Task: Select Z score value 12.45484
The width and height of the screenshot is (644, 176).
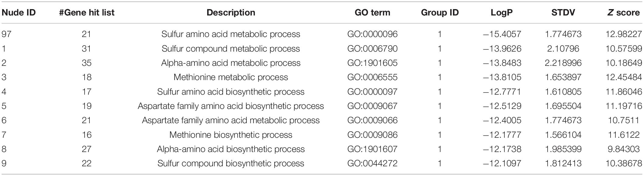Action: coord(624,77)
